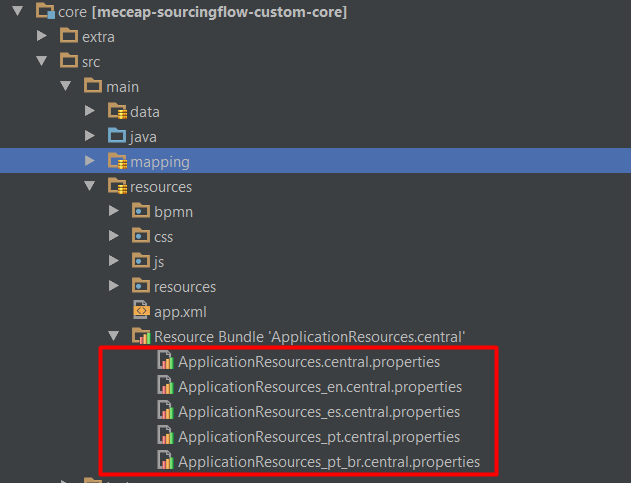Collapse the Resource Bundle node arrow
The image size is (631, 483).
(x=114, y=337)
